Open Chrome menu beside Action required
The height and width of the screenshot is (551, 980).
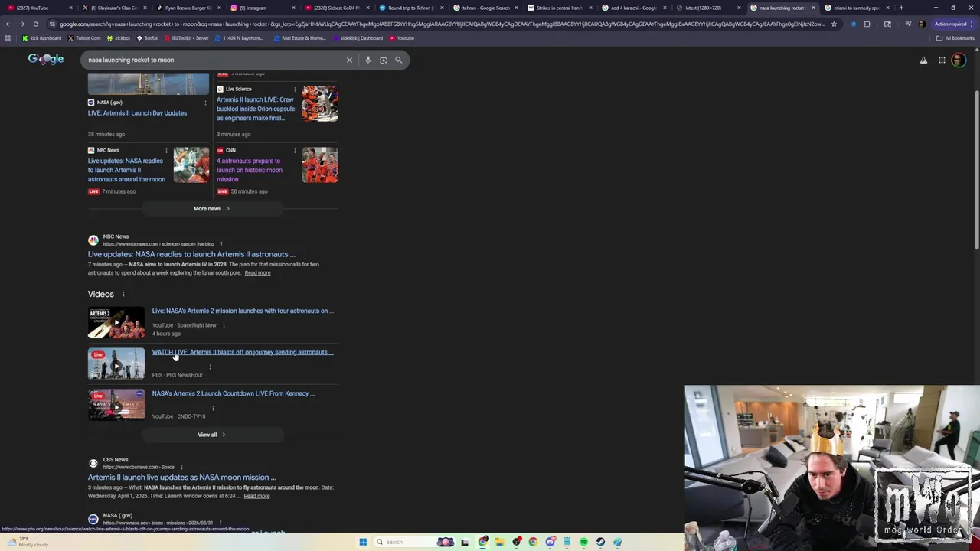pos(973,24)
